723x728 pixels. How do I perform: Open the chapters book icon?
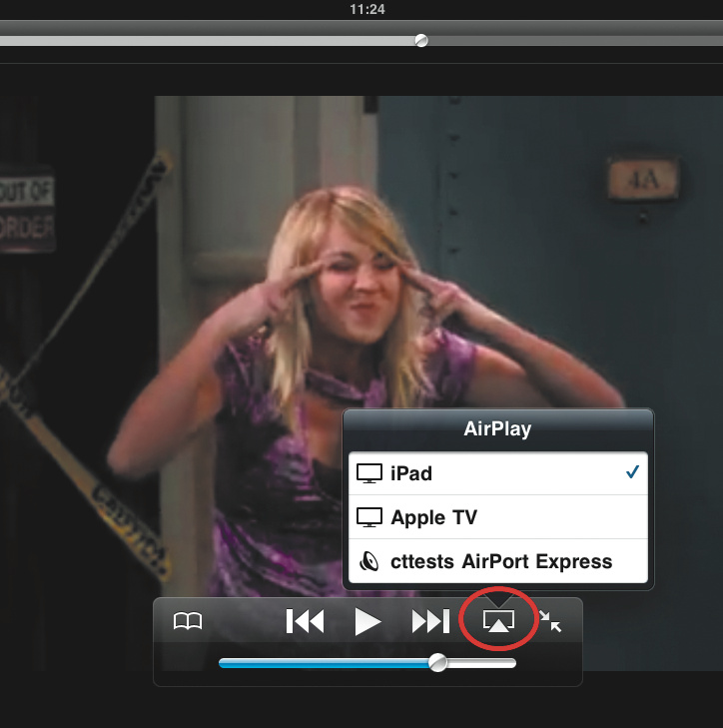click(x=188, y=621)
